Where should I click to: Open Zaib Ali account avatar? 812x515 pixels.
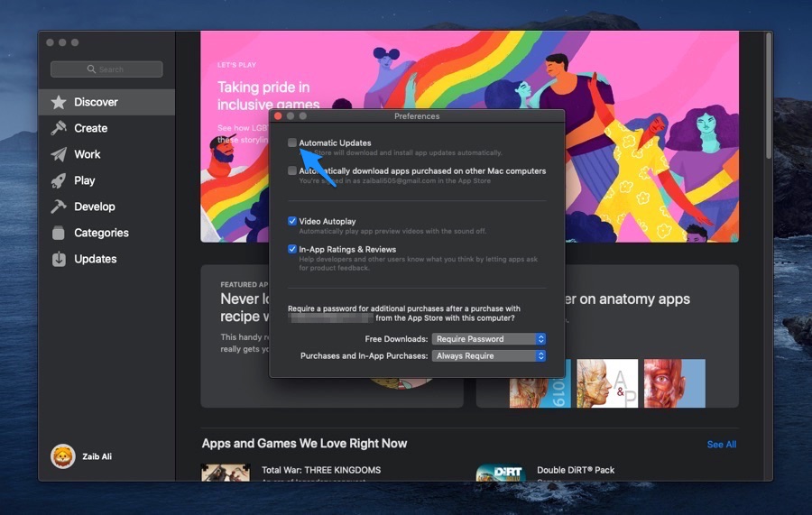coord(62,456)
